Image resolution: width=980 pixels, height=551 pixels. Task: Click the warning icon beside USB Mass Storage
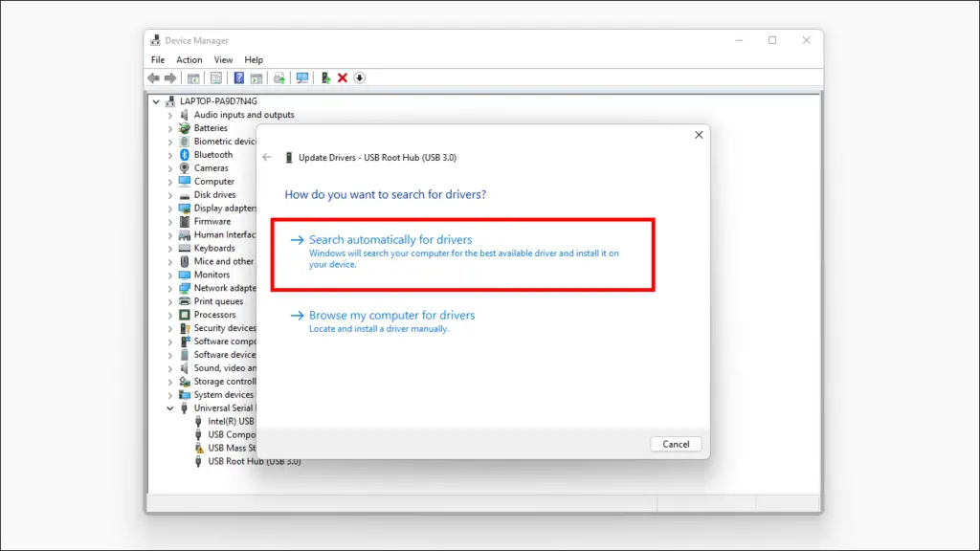[x=199, y=448]
